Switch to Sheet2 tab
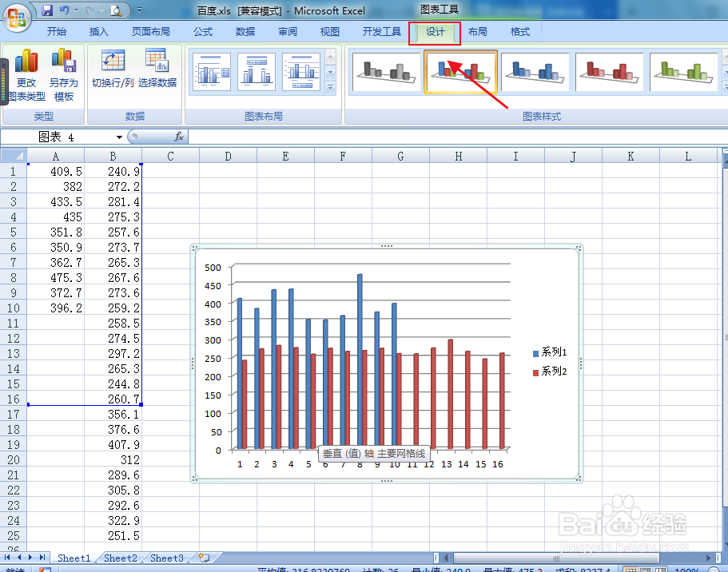 point(120,558)
